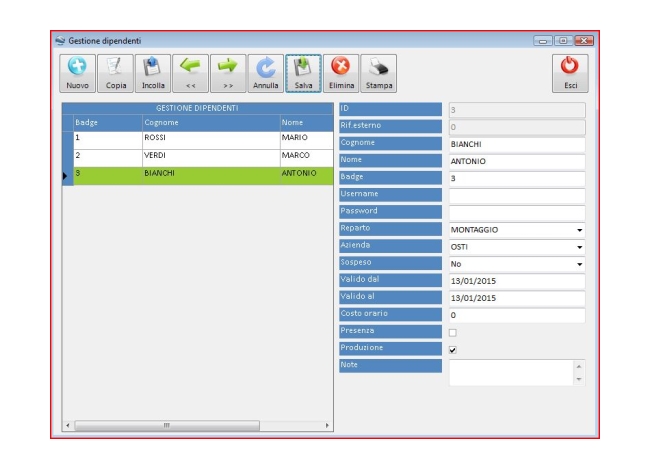Go to previous record with << arrow
650x470 pixels.
pos(191,73)
